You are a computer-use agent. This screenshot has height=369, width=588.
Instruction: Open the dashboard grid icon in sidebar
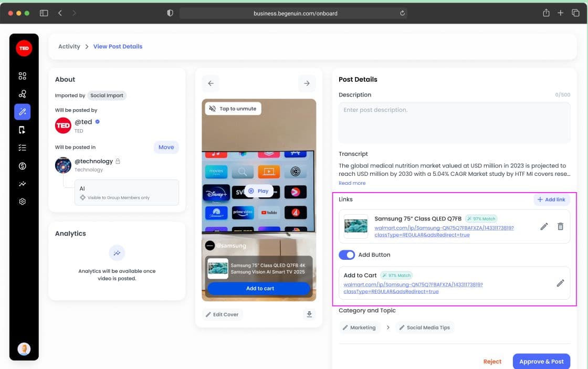pos(23,76)
